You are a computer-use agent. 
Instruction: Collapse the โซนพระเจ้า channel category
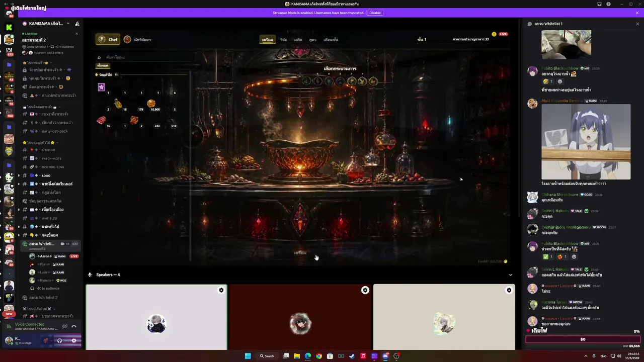(x=37, y=62)
